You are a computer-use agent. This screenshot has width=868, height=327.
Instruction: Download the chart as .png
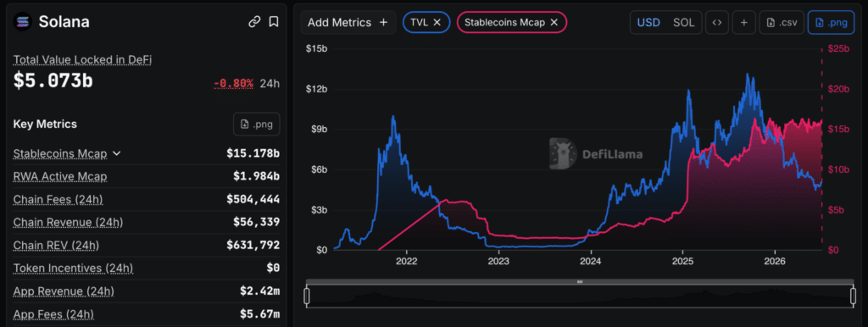click(x=831, y=23)
